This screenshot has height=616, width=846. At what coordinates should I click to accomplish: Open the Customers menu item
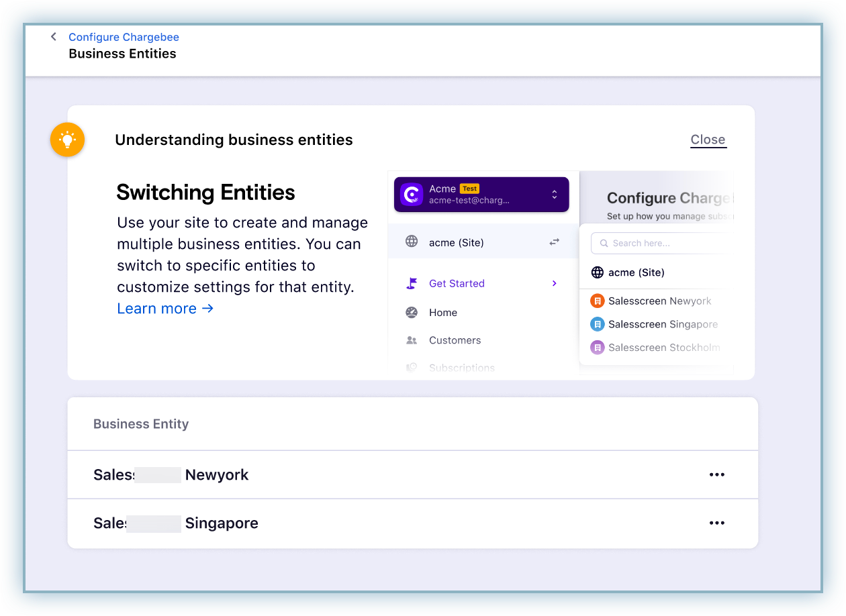click(x=455, y=340)
